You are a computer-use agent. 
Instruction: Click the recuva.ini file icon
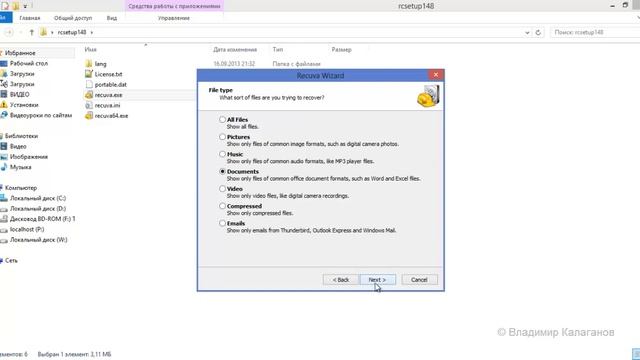coord(89,105)
